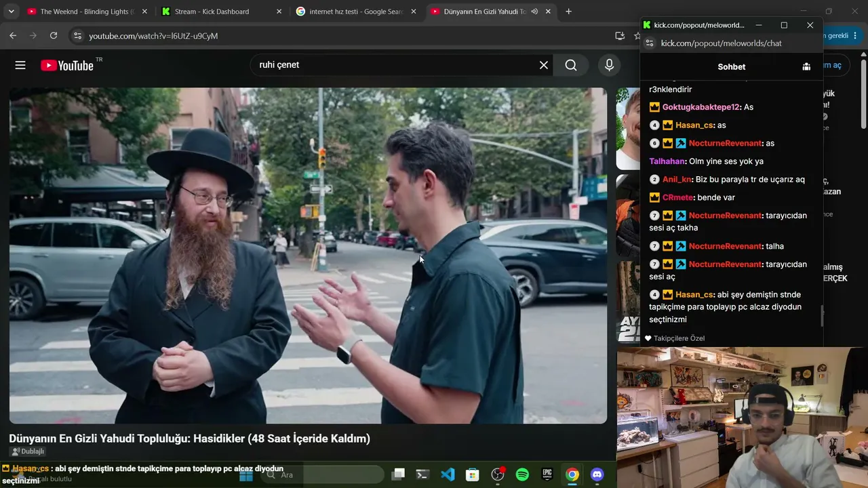Open the Chrome tab search dropdown

coord(11,12)
